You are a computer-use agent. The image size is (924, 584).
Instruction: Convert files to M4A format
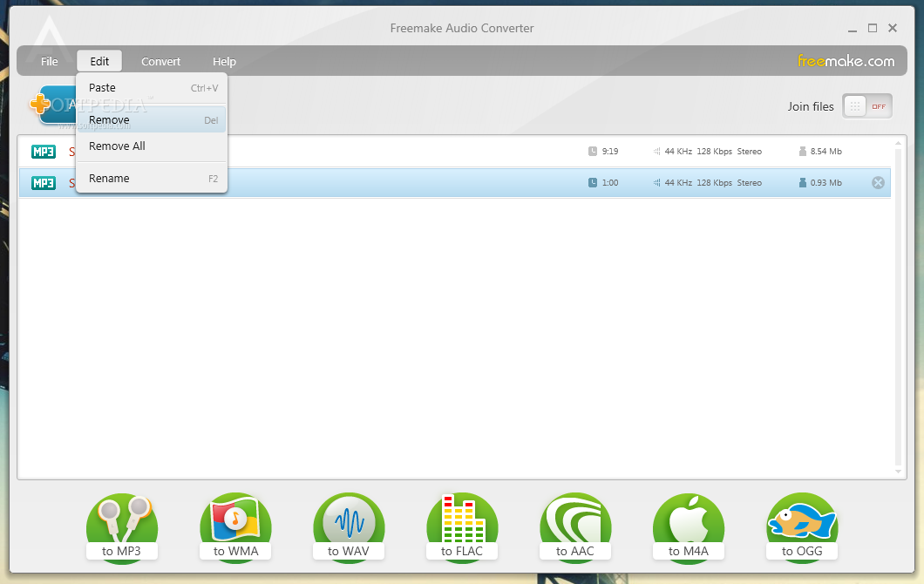click(x=689, y=528)
